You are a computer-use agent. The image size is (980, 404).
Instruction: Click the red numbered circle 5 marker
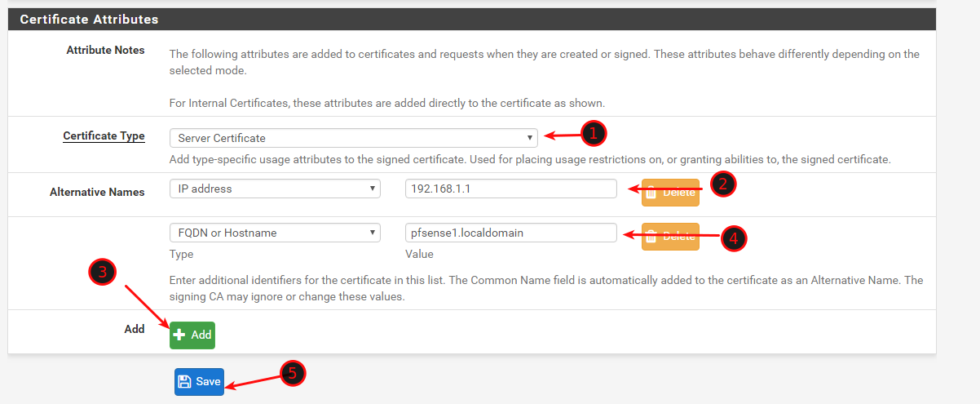pos(294,374)
